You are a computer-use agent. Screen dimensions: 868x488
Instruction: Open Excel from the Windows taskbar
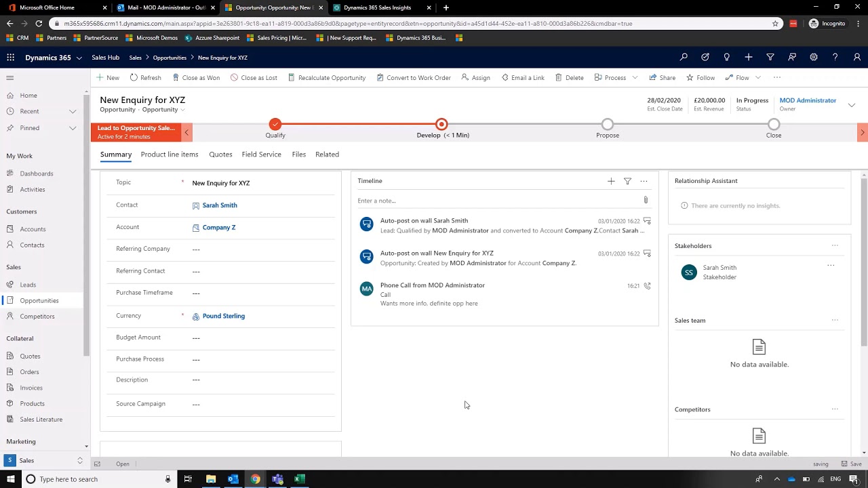(298, 479)
